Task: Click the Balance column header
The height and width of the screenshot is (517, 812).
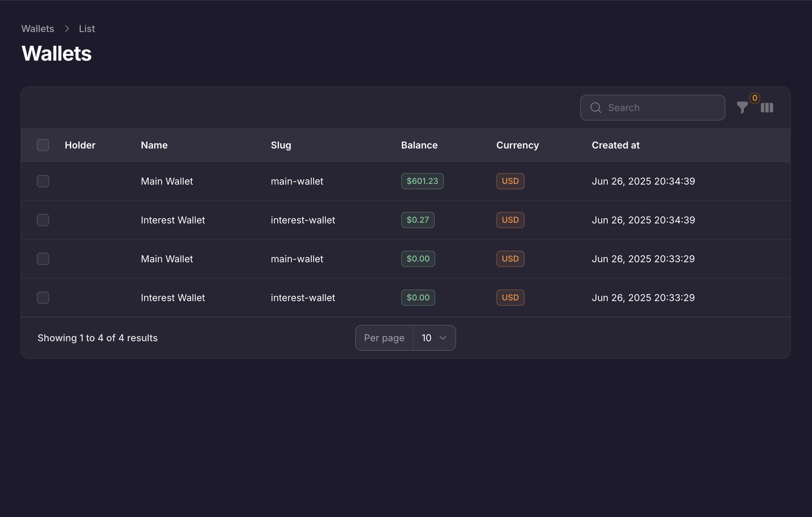Action: [419, 145]
